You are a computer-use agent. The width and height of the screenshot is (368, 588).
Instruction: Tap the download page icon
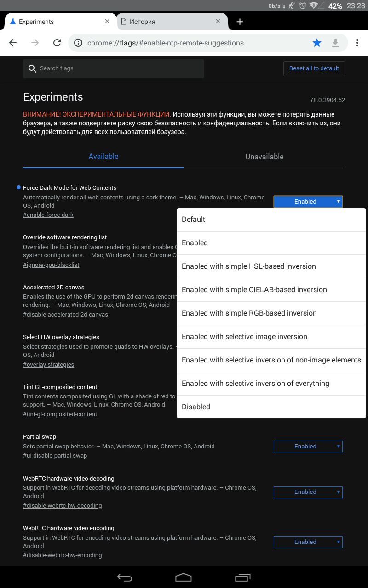click(x=335, y=43)
